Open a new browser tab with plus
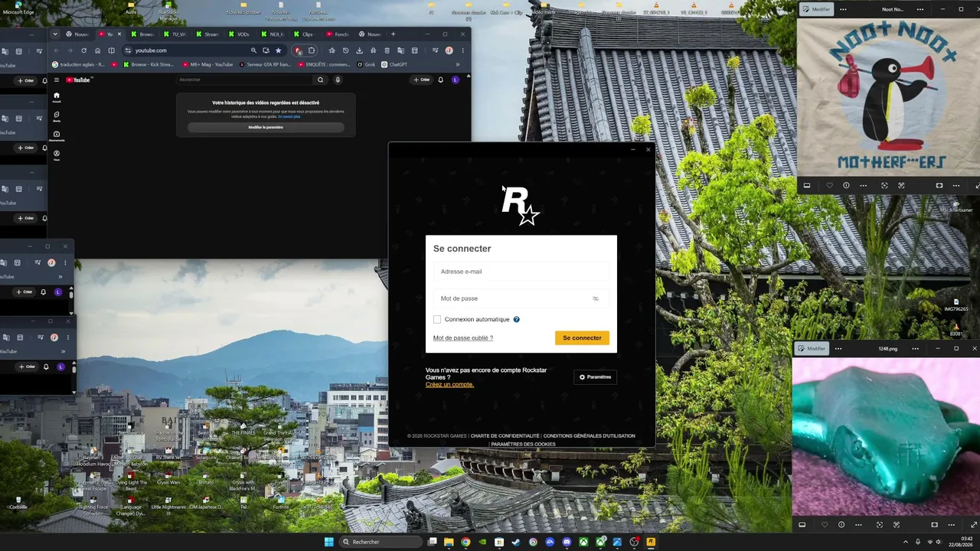The image size is (980, 551). point(394,34)
